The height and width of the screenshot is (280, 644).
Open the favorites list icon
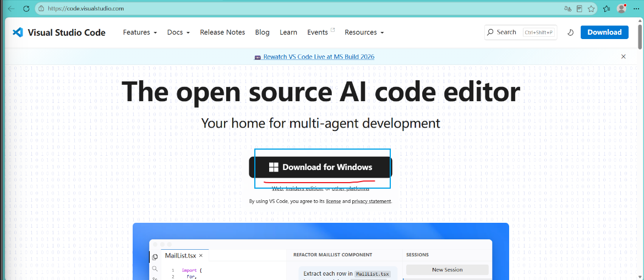point(607,8)
